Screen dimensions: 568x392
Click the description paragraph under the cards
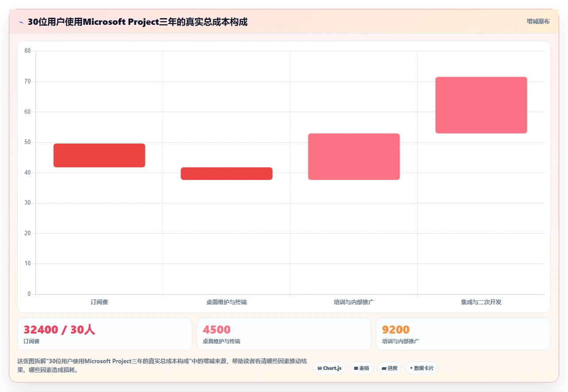click(x=162, y=366)
